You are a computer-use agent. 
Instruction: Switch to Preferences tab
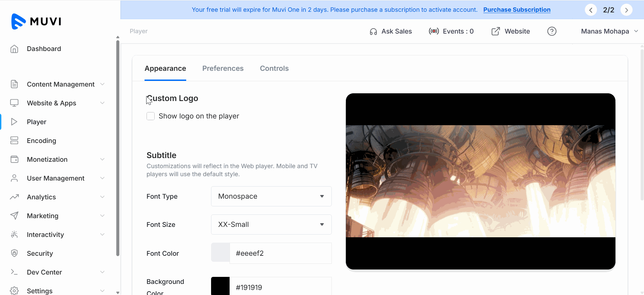click(x=223, y=68)
